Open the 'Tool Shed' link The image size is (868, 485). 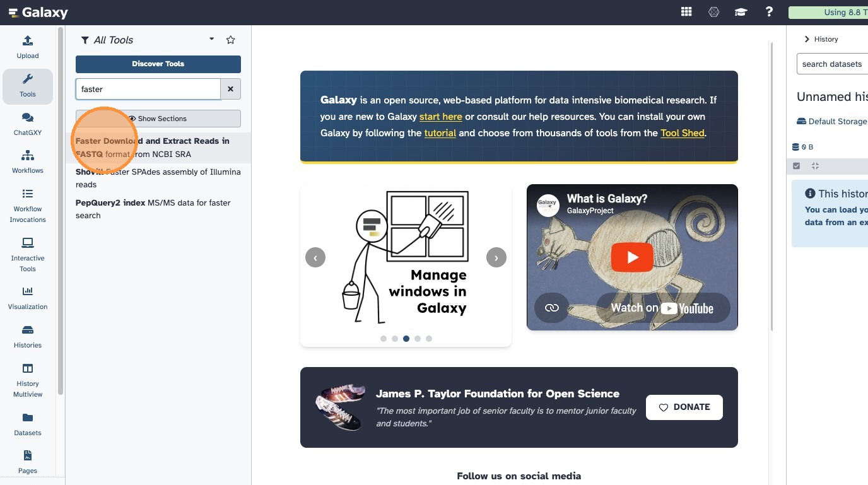click(683, 133)
